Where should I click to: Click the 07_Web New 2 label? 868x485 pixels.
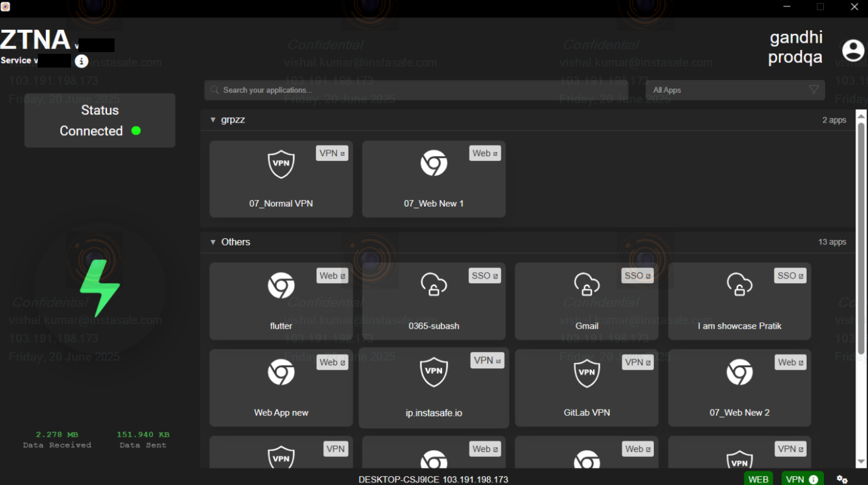[x=740, y=412]
